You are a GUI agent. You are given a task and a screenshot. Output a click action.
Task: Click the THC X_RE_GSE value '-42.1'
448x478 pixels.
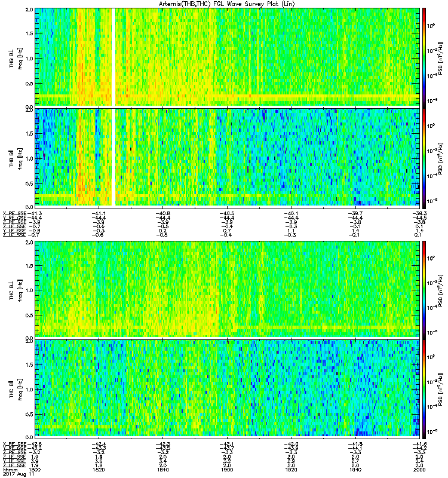[x=227, y=444]
